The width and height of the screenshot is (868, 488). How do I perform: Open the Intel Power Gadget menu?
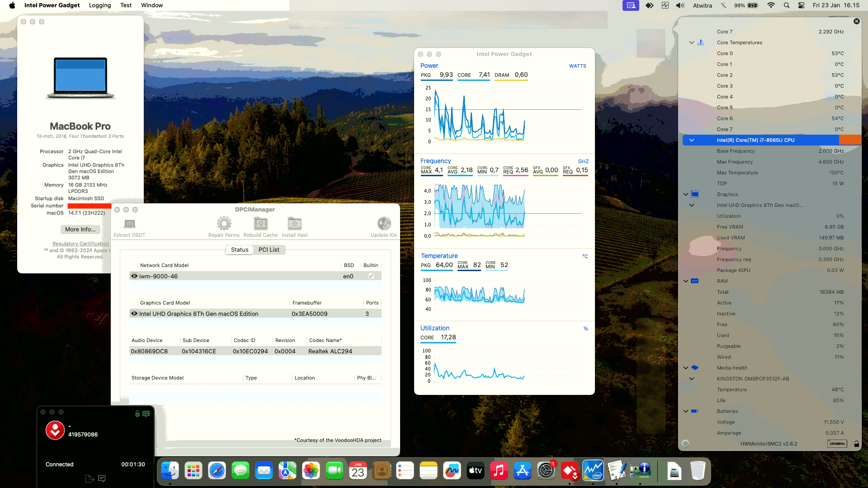coord(52,5)
